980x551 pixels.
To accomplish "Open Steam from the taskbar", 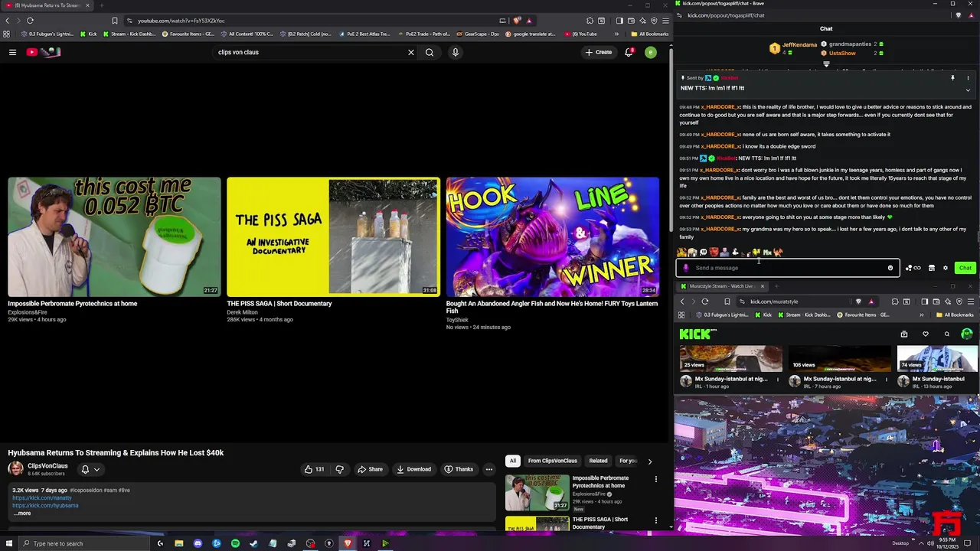I will [253, 543].
